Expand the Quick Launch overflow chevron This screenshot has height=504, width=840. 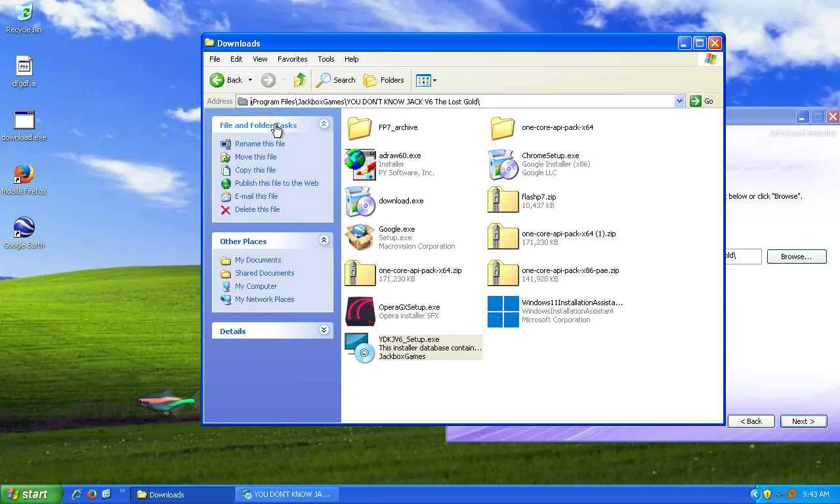point(122,492)
